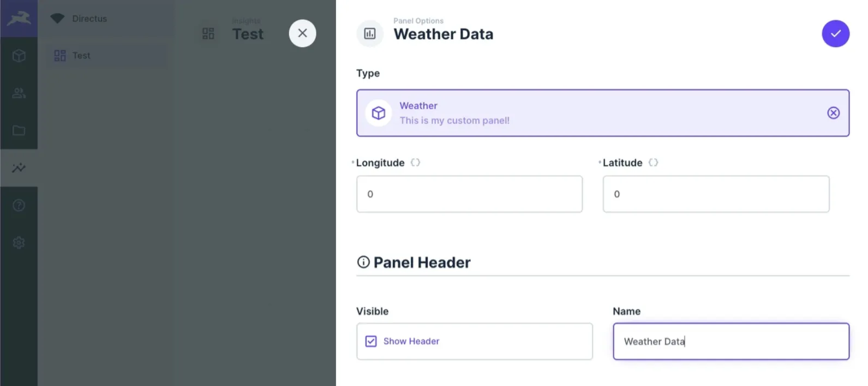Click the Test insights dashboard icon
The image size is (868, 386).
coord(207,33)
